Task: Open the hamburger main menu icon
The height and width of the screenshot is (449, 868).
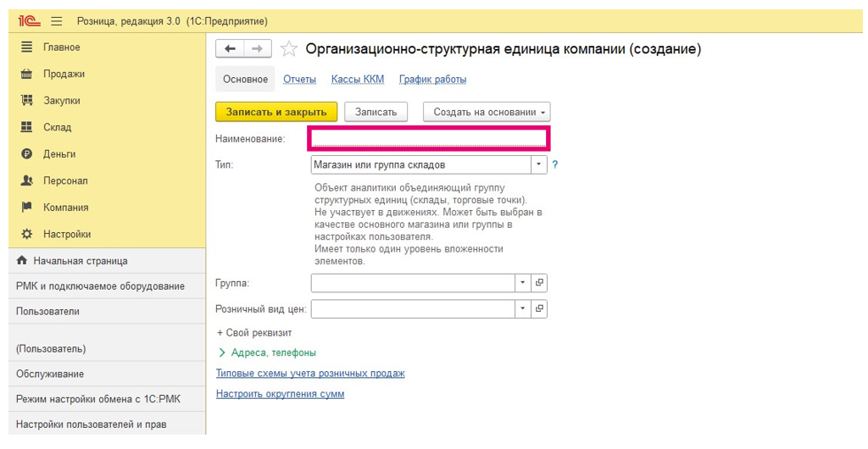Action: point(57,21)
